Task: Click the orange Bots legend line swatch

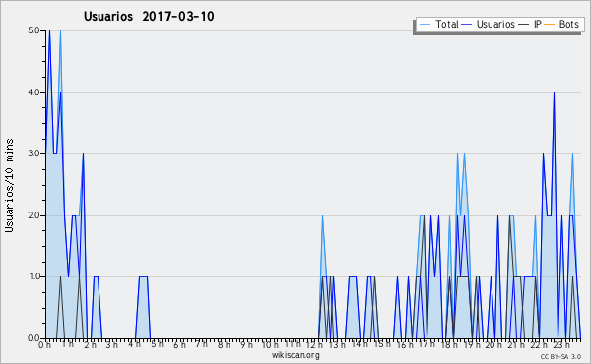Action: tap(550, 25)
